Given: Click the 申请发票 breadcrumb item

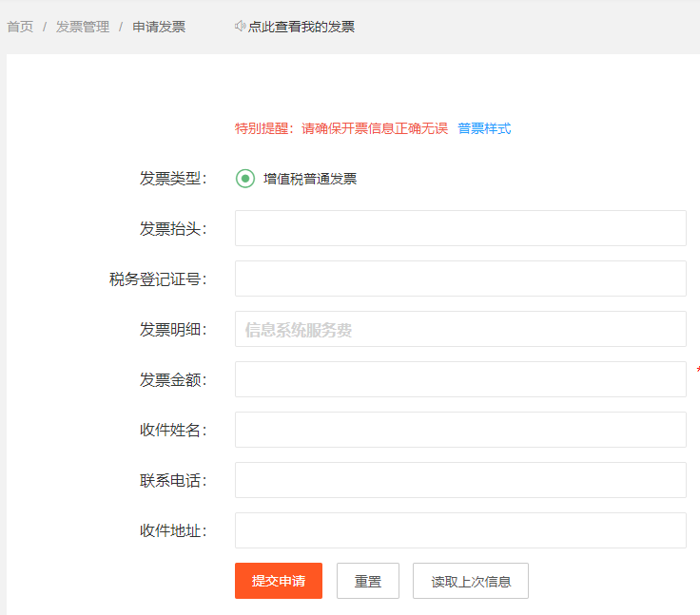Looking at the screenshot, I should point(159,27).
